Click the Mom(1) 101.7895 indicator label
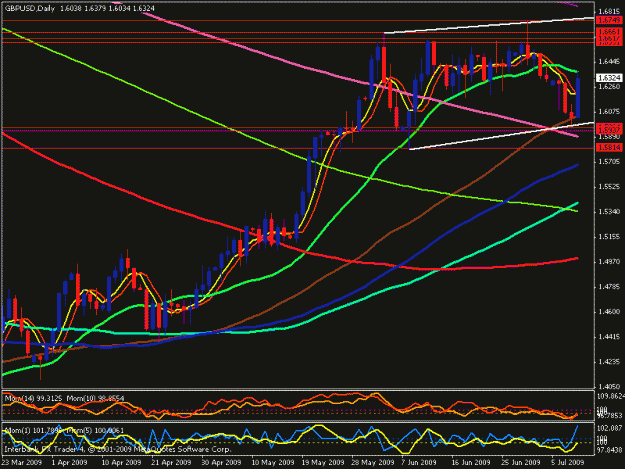Screen dimensions: 625x469 [x=33, y=431]
